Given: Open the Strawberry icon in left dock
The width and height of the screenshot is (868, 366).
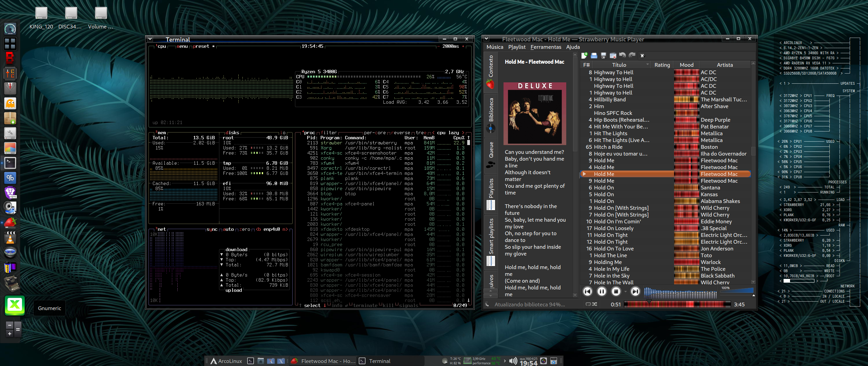Looking at the screenshot, I should coord(10,222).
